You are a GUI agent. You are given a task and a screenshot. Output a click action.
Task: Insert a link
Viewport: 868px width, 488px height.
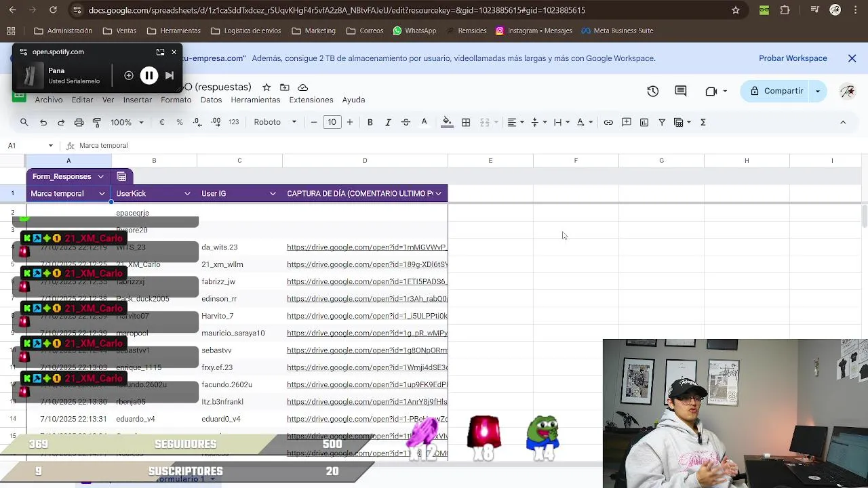pos(608,122)
